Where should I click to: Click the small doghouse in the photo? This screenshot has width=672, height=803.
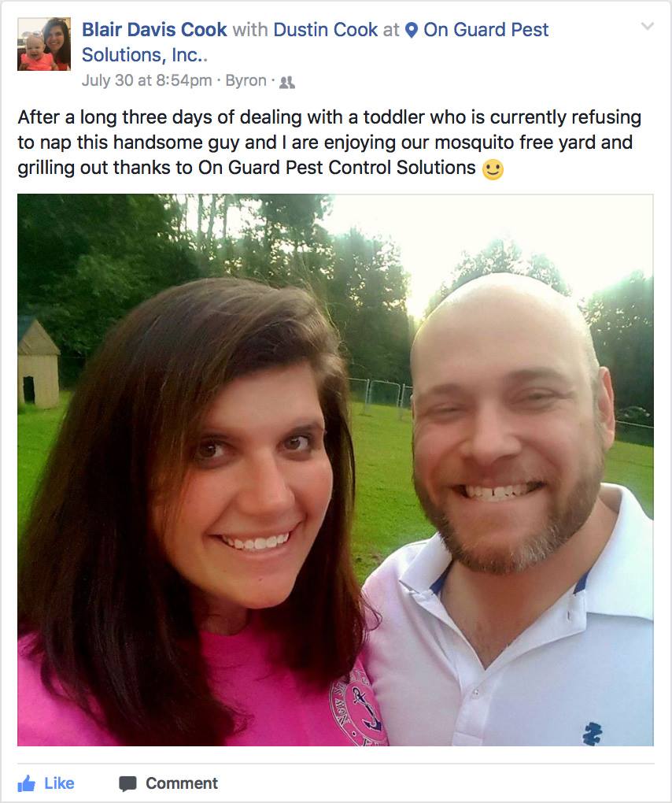click(x=39, y=364)
